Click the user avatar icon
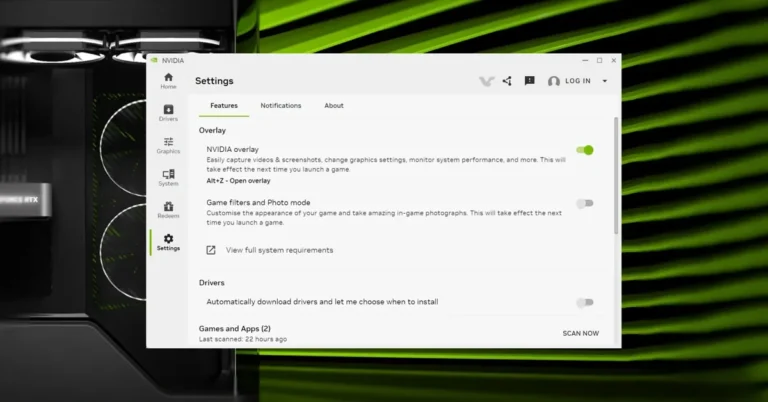 point(553,81)
